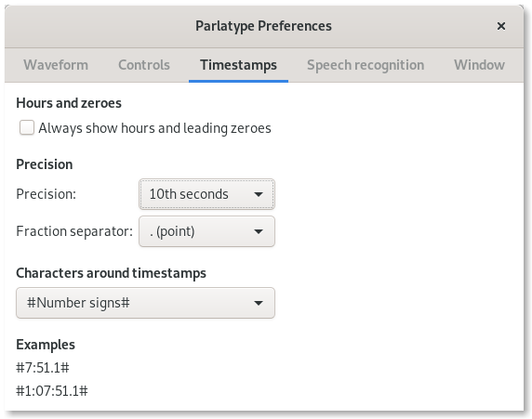Go to the Speech recognition tab
532x419 pixels.
click(366, 65)
